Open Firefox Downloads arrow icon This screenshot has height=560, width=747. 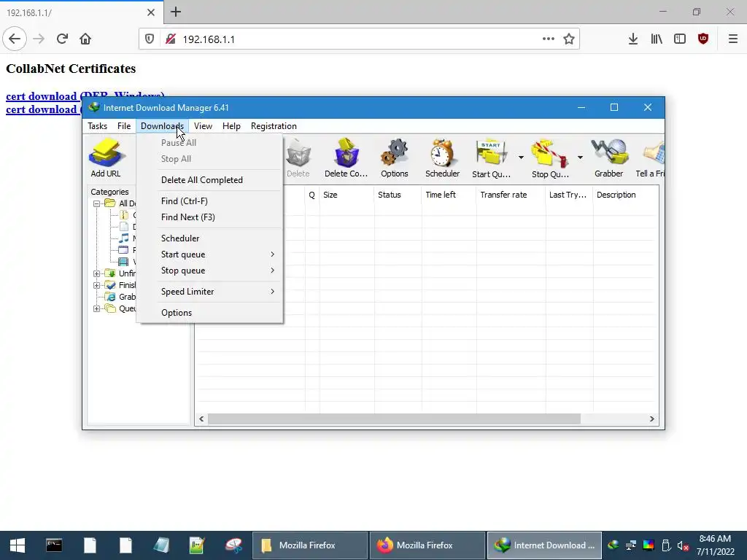pyautogui.click(x=633, y=39)
